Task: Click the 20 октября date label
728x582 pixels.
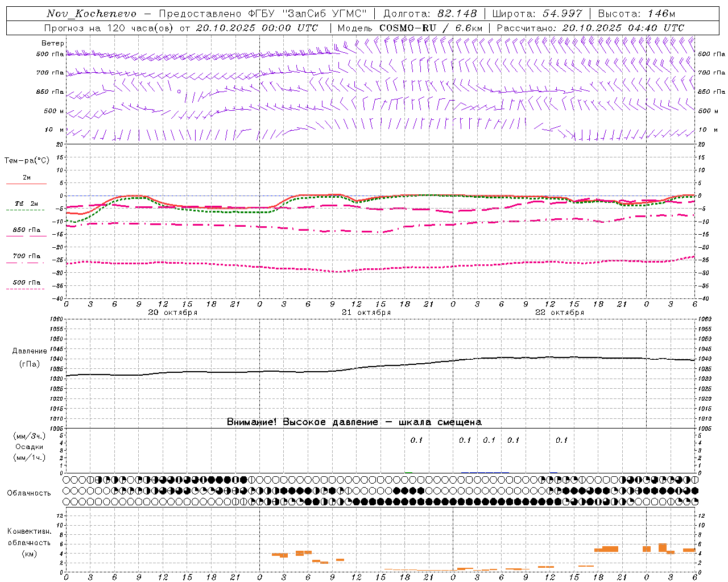Action: [173, 313]
